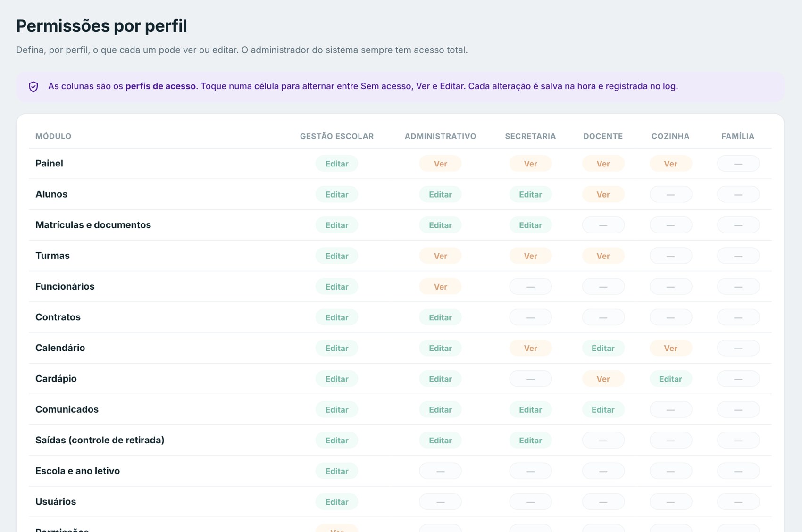Change Usuários permission for Gestão Escolar
The height and width of the screenshot is (532, 802).
[x=337, y=502]
